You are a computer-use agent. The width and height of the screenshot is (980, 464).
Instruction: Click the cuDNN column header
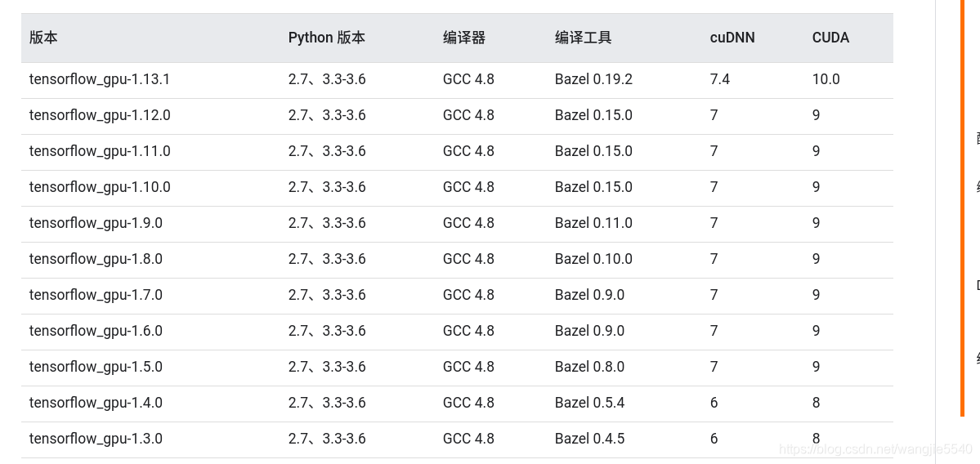pyautogui.click(x=732, y=38)
